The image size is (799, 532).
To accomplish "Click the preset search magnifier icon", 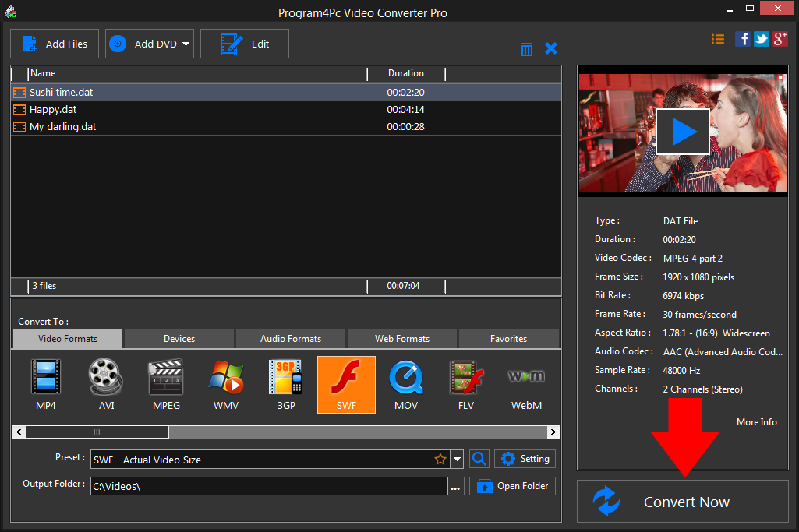I will 479,460.
